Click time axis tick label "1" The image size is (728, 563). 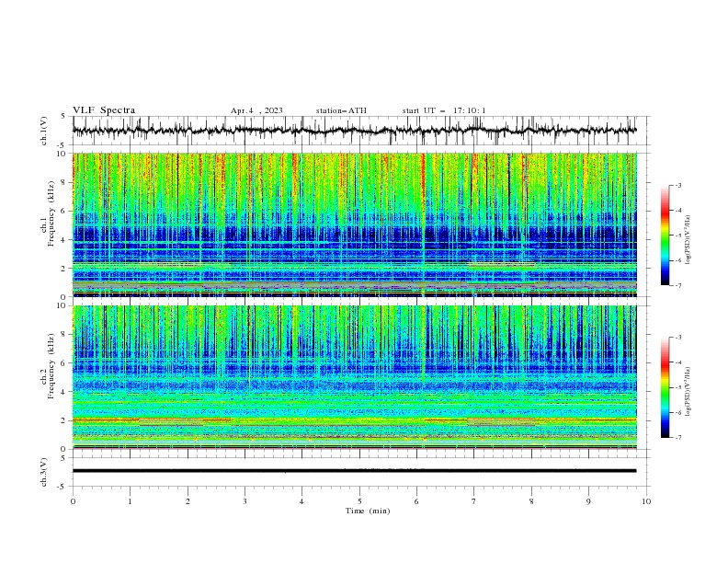pyautogui.click(x=130, y=501)
